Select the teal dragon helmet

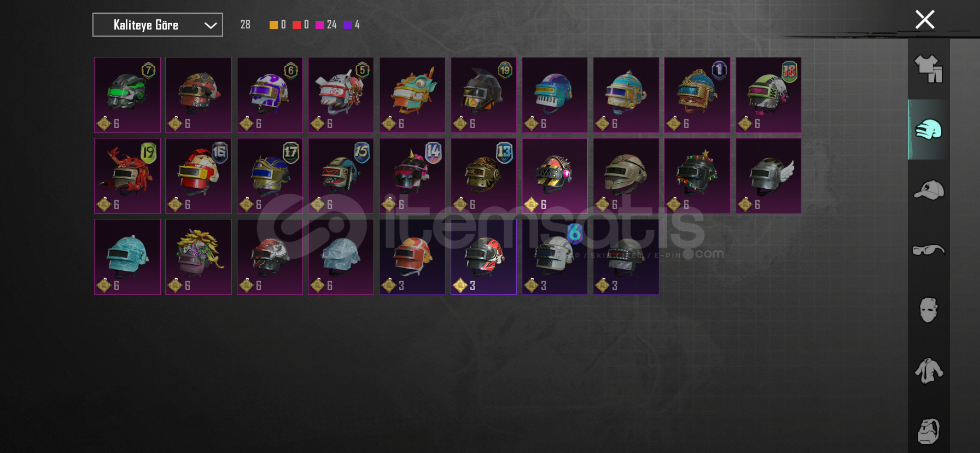click(x=412, y=95)
